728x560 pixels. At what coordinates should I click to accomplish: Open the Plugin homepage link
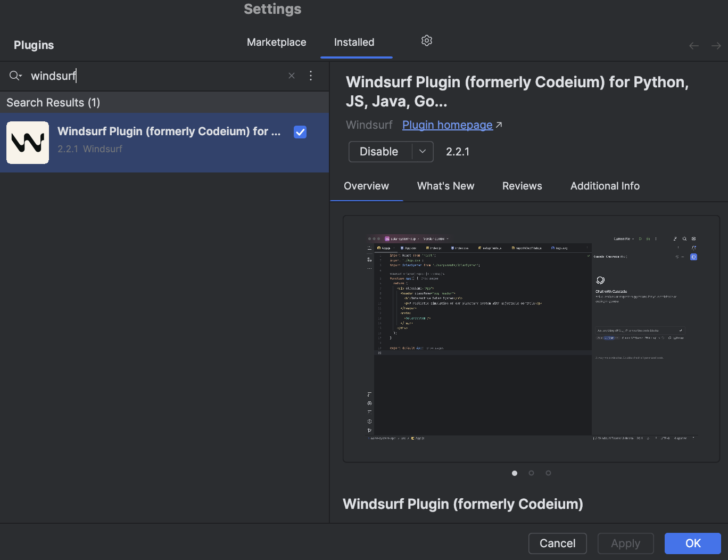click(448, 125)
